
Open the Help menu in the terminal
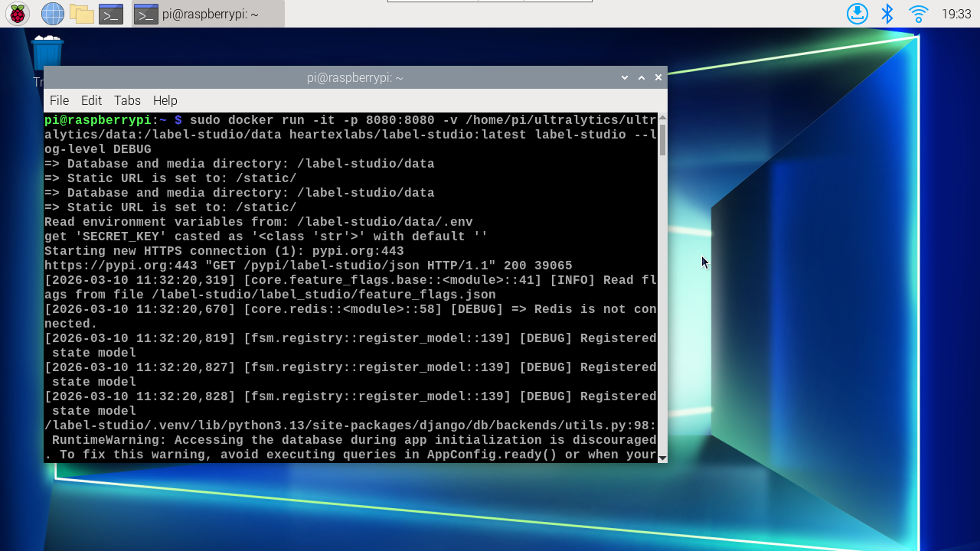165,100
